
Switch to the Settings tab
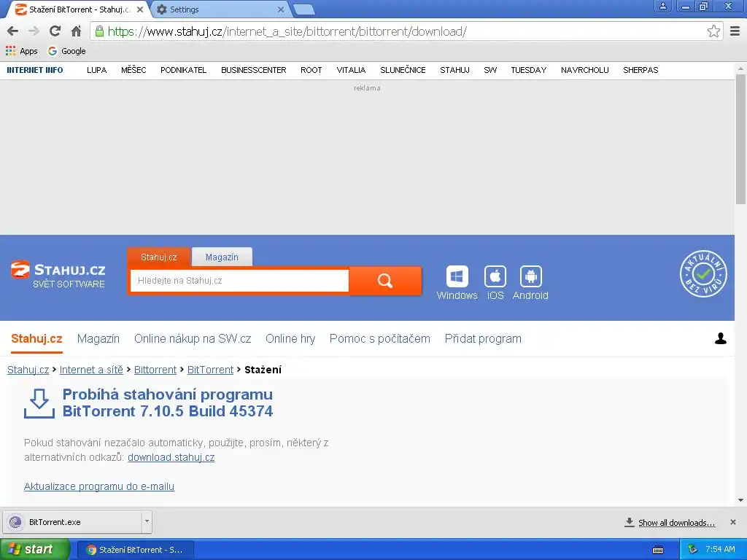tap(219, 9)
